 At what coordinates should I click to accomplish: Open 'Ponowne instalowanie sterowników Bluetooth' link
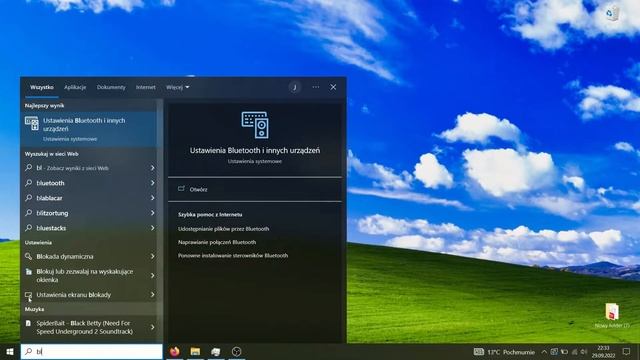pyautogui.click(x=233, y=256)
